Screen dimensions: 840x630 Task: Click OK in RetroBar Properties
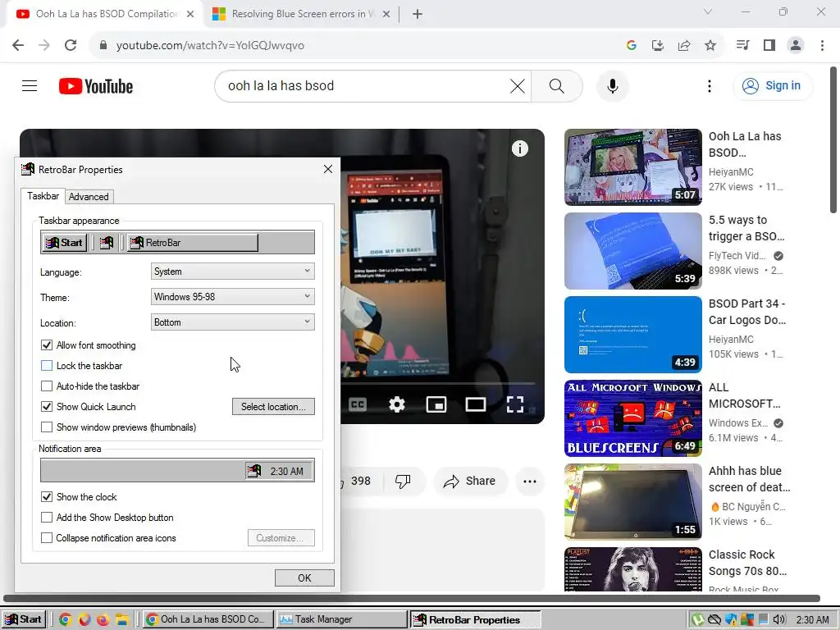tap(304, 578)
